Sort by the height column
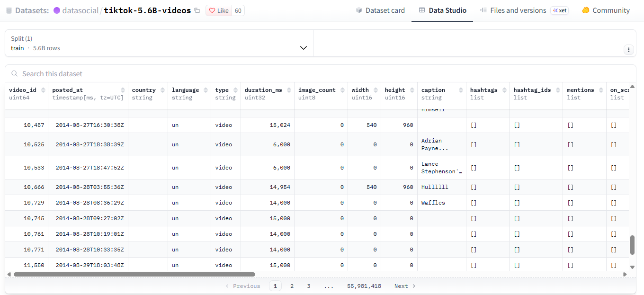Viewport: 644px width, 295px height. (412, 90)
